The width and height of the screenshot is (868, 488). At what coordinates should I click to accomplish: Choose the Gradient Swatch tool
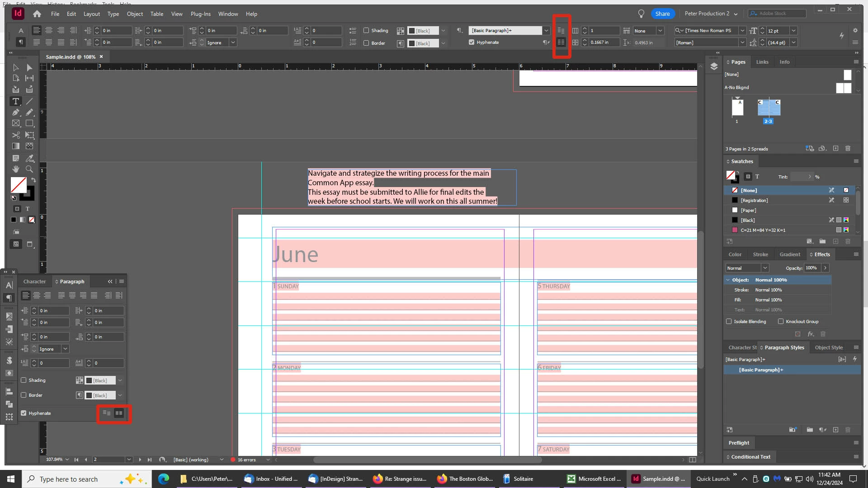point(16,146)
